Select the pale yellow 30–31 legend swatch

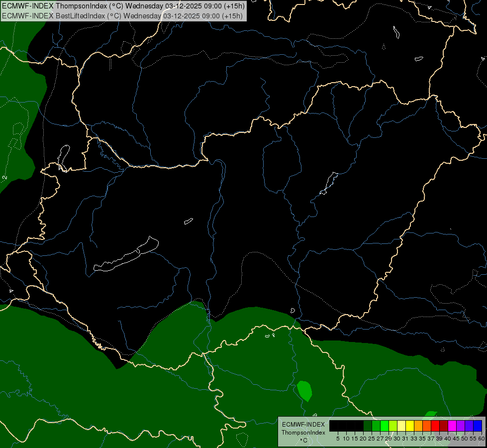pyautogui.click(x=401, y=426)
